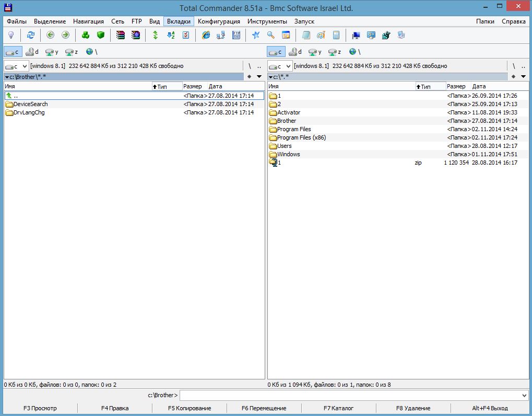Click the lightbulb icon in the toolbar
The width and height of the screenshot is (532, 416).
(11, 35)
